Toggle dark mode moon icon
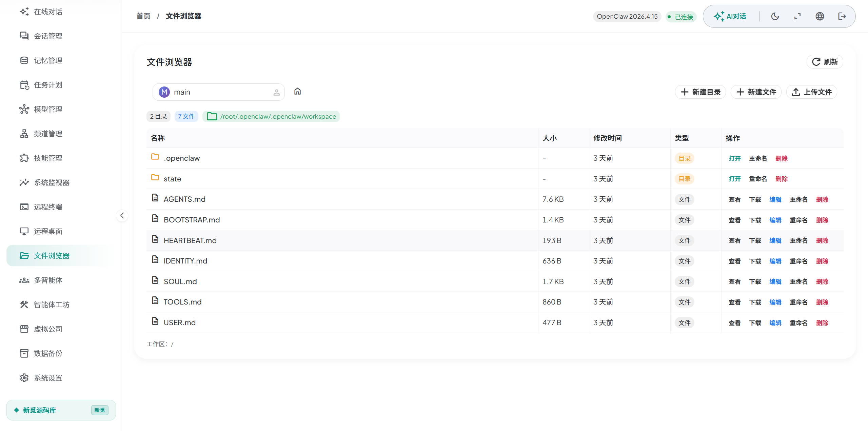The image size is (868, 431). (x=775, y=16)
